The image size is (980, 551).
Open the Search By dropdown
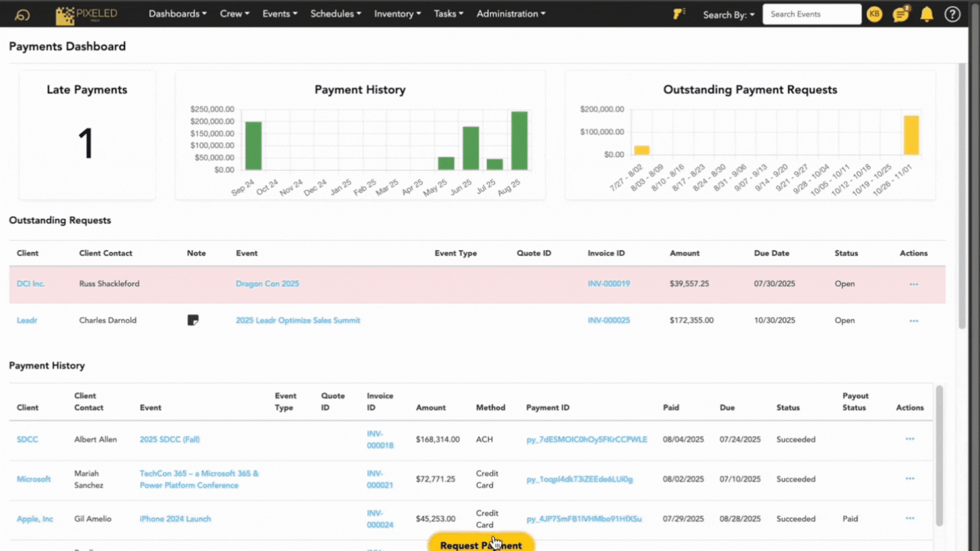point(728,14)
